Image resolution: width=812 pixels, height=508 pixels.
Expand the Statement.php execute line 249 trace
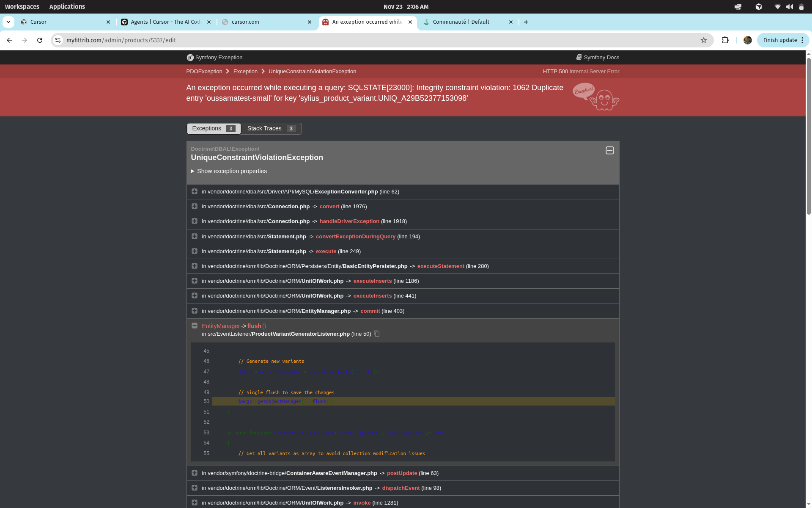point(195,251)
